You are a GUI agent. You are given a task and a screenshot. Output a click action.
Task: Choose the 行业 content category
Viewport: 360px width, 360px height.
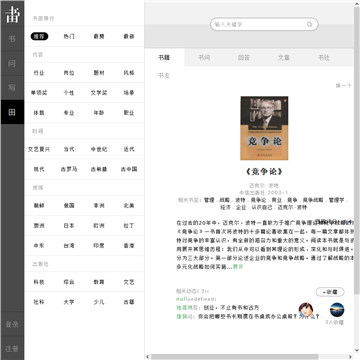(39, 73)
